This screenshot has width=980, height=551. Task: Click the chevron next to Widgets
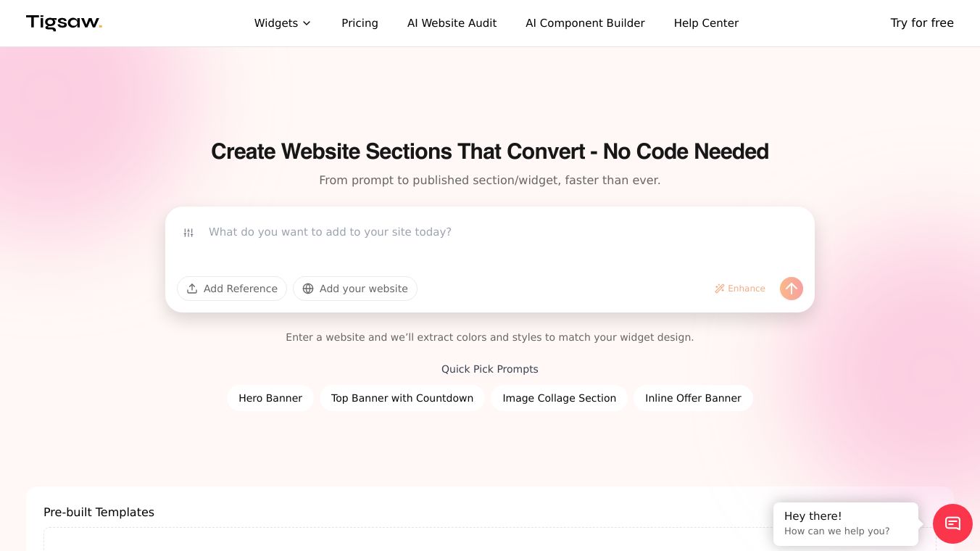(307, 23)
